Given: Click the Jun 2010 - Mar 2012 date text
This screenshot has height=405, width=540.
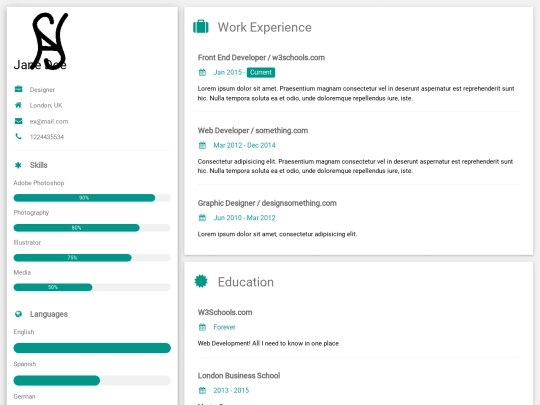Looking at the screenshot, I should pyautogui.click(x=244, y=218).
